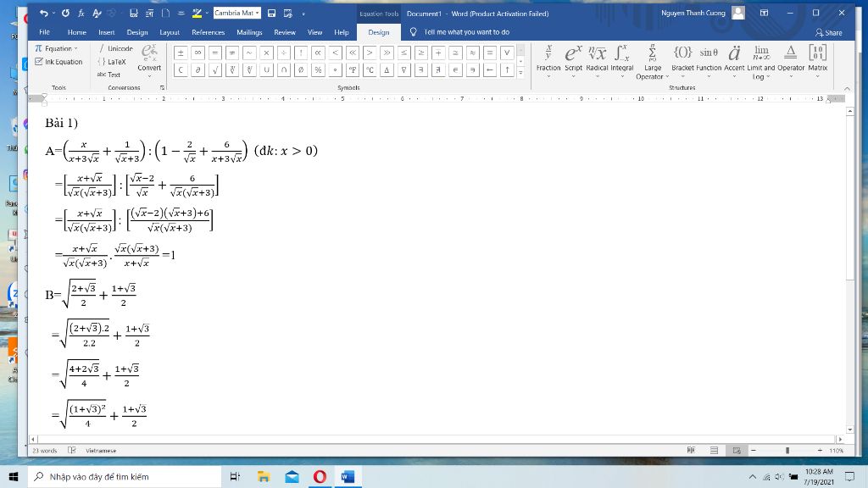The height and width of the screenshot is (488, 868).
Task: Insert the empty set symbol
Action: pos(301,69)
